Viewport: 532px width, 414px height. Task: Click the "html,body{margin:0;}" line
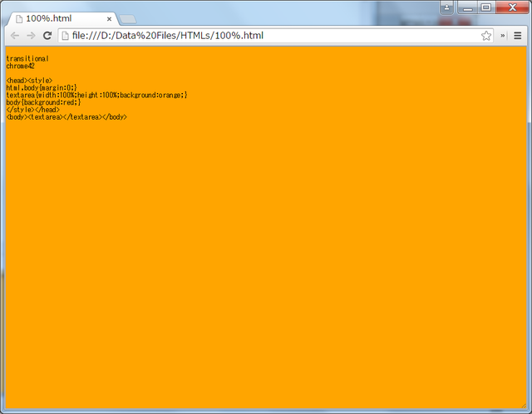42,88
